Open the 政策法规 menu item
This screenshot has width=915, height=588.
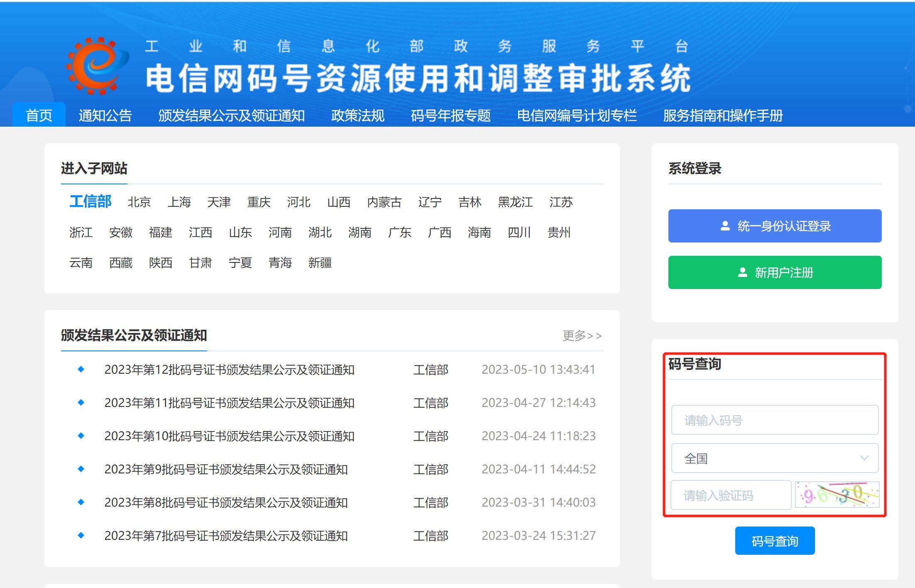tap(357, 116)
